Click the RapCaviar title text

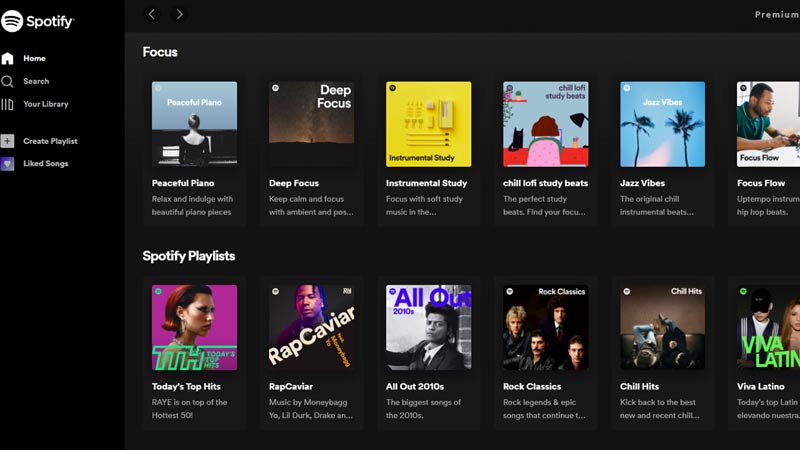tap(291, 387)
